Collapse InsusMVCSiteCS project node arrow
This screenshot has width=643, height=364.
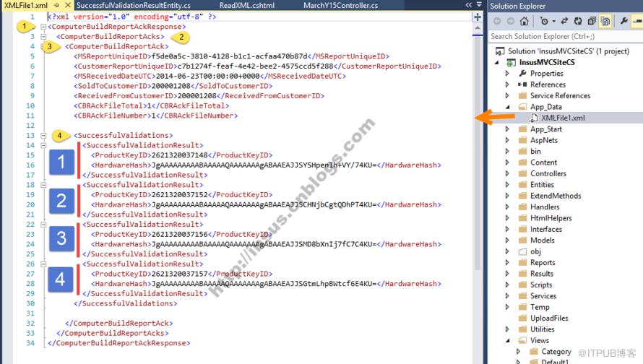[498, 63]
